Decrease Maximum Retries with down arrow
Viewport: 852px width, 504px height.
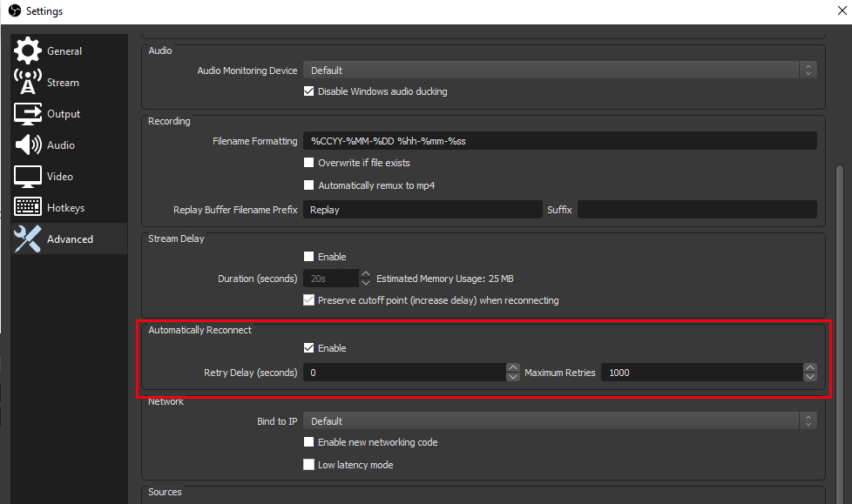coord(810,377)
